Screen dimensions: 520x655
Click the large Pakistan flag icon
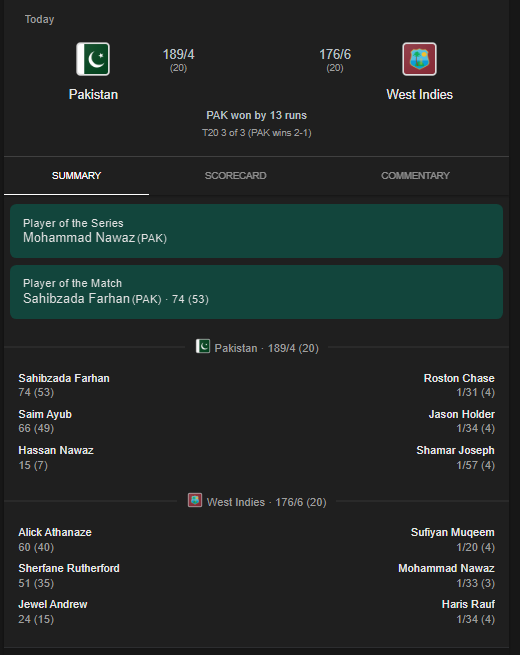(93, 59)
